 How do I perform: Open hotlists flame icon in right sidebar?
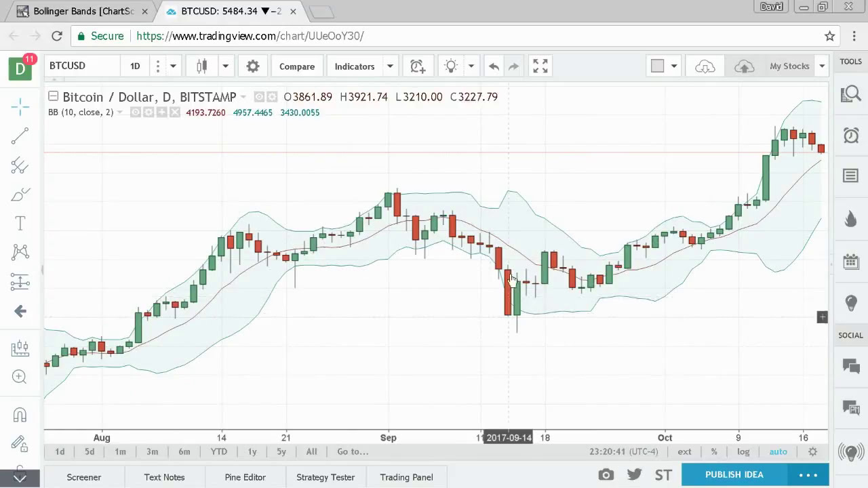[x=851, y=218]
